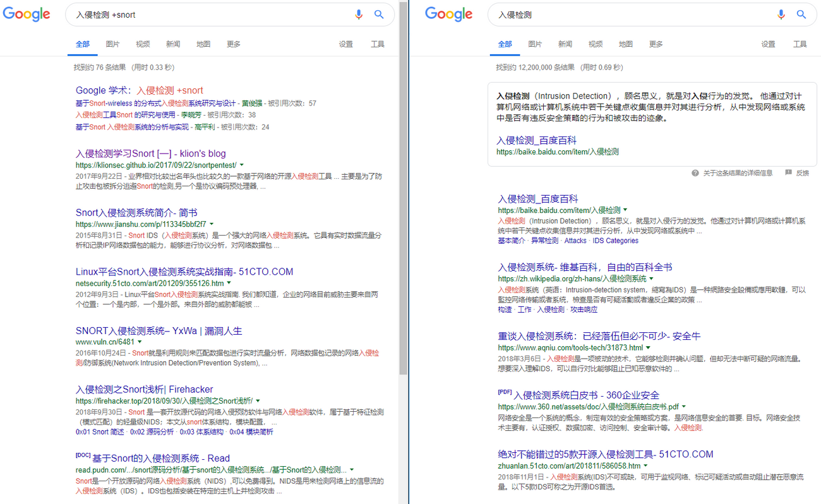Click the 反馈 feedback flag icon
This screenshot has height=504, width=821.
[x=788, y=172]
